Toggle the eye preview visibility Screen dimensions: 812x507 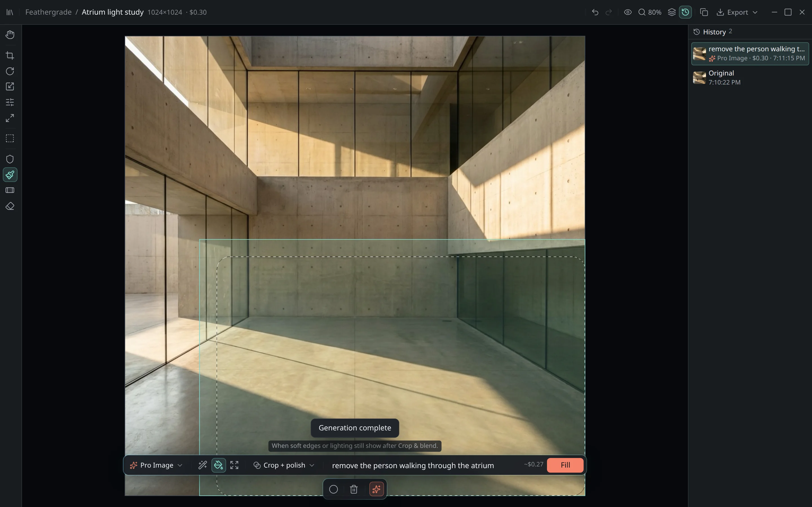click(628, 12)
